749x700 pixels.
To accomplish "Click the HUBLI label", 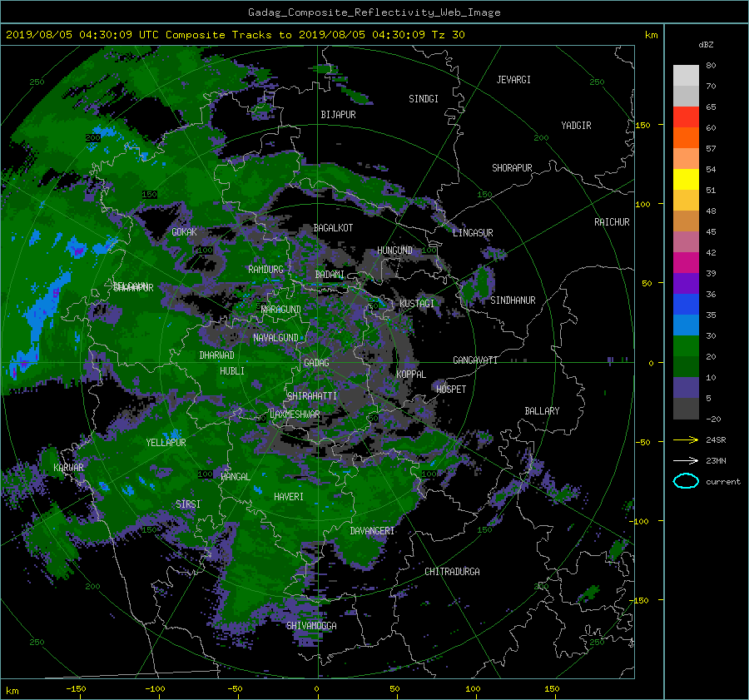I will 232,371.
